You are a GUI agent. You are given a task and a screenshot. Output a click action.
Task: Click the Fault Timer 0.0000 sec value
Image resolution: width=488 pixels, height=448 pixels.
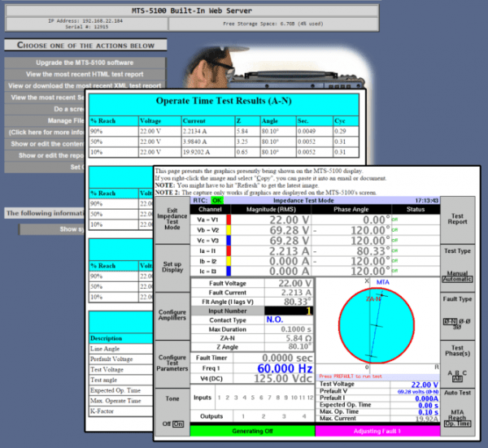[287, 358]
